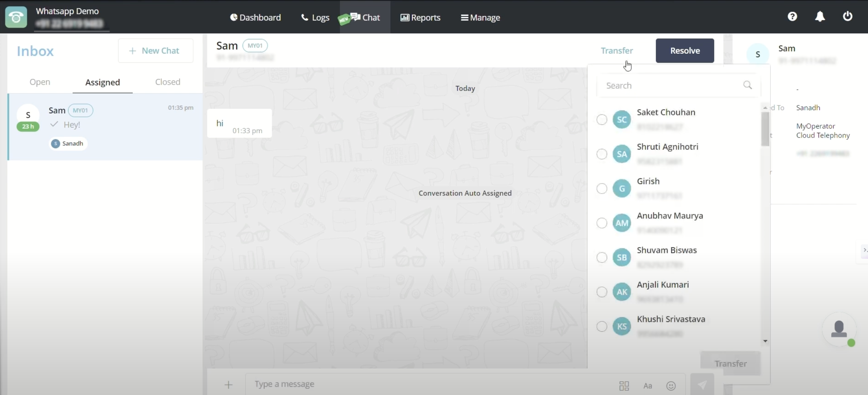The width and height of the screenshot is (868, 395).
Task: Open the emoji picker smiley icon
Action: [x=671, y=386]
